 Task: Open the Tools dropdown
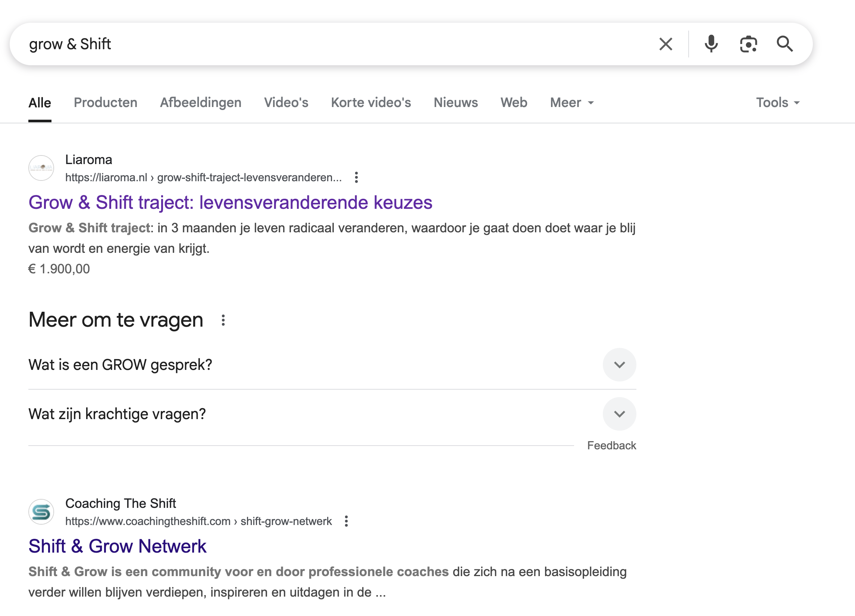[x=777, y=103]
